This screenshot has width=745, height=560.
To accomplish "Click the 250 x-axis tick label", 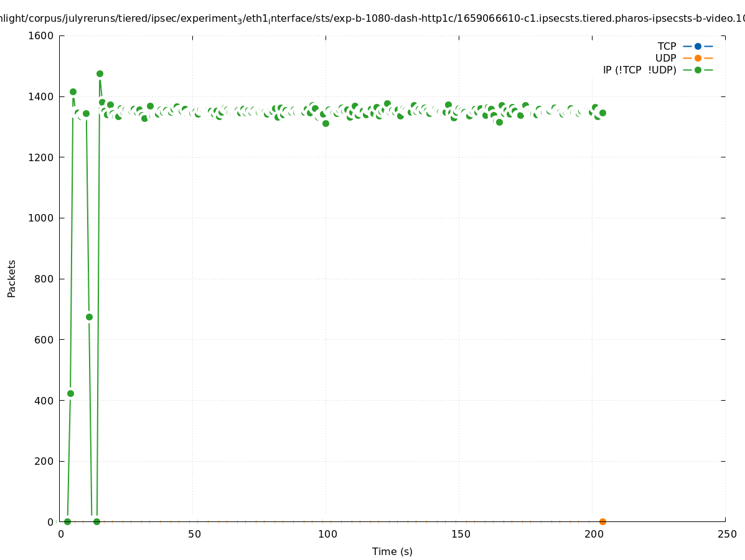I will pyautogui.click(x=727, y=534).
